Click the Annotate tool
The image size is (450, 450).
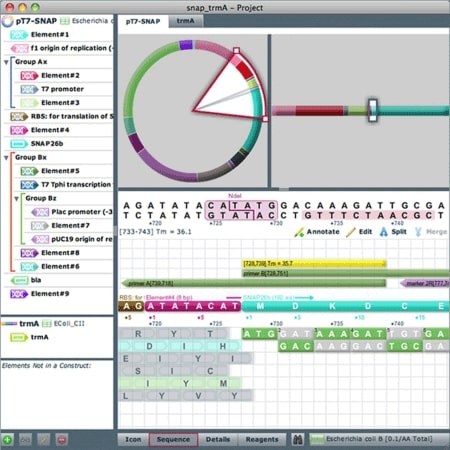click(317, 232)
